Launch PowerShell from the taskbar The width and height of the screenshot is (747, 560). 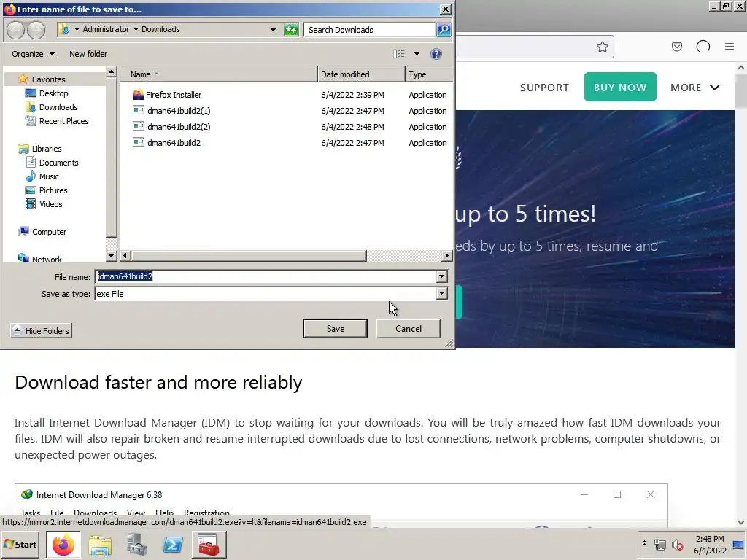pyautogui.click(x=173, y=545)
